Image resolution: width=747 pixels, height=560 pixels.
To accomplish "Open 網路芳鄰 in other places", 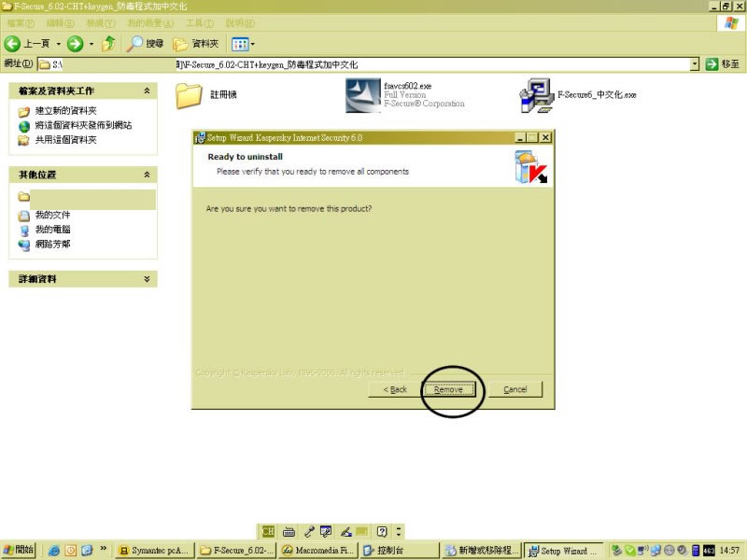I will [52, 245].
